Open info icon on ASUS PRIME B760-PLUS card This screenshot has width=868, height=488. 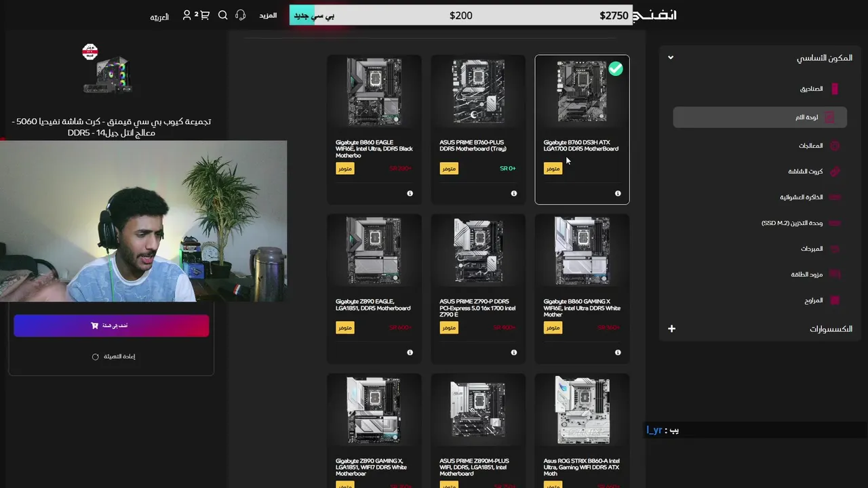point(514,193)
